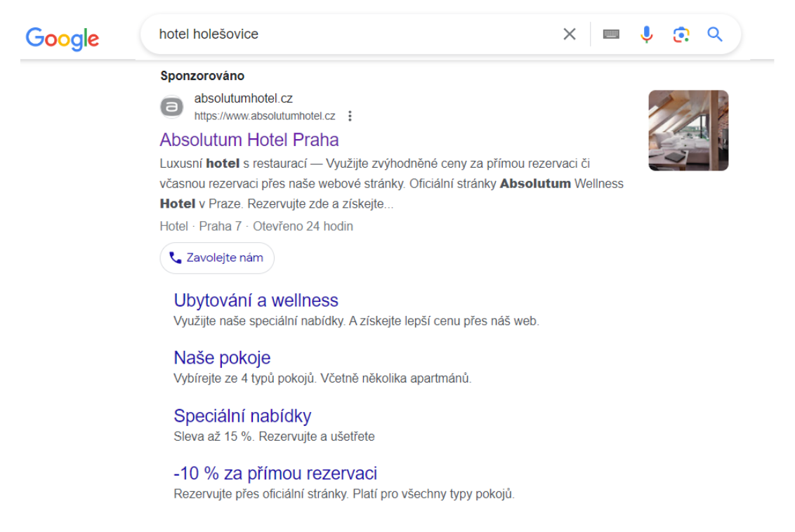The height and width of the screenshot is (532, 795).
Task: Open the hotel room thumbnail image
Action: click(x=688, y=131)
